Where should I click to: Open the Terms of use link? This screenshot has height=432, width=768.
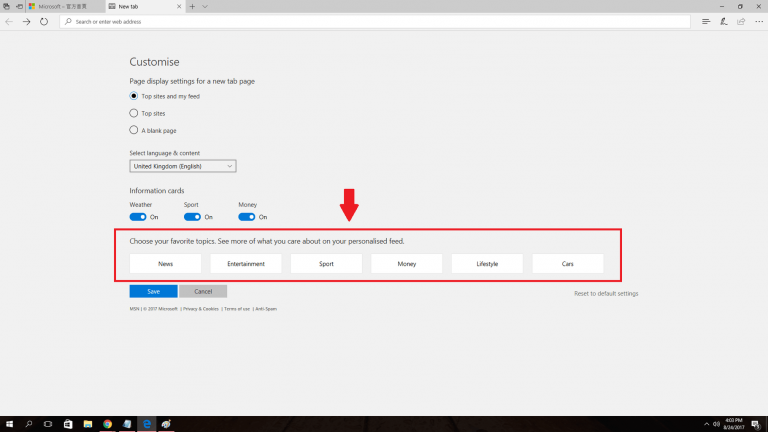[x=237, y=309]
